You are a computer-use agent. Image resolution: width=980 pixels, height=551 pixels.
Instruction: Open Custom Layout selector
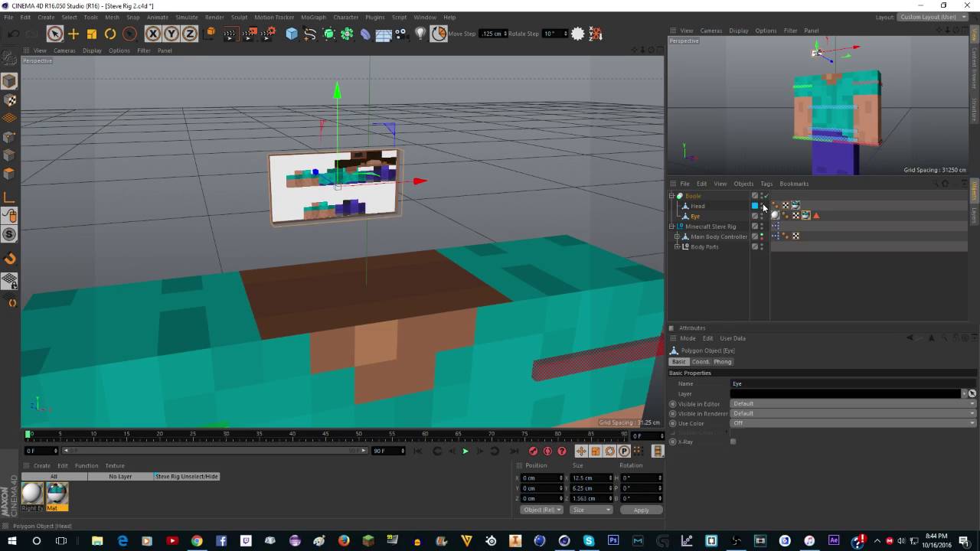(x=931, y=17)
